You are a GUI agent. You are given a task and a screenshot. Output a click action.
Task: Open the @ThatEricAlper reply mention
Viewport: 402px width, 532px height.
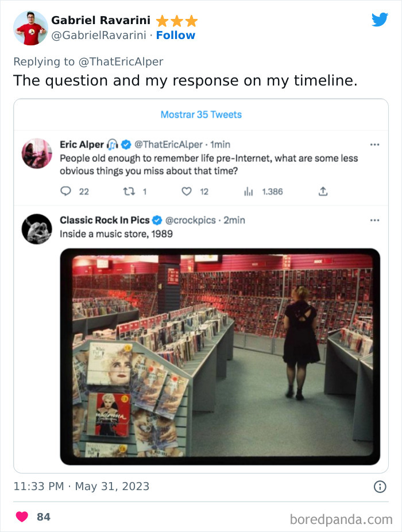(x=122, y=62)
